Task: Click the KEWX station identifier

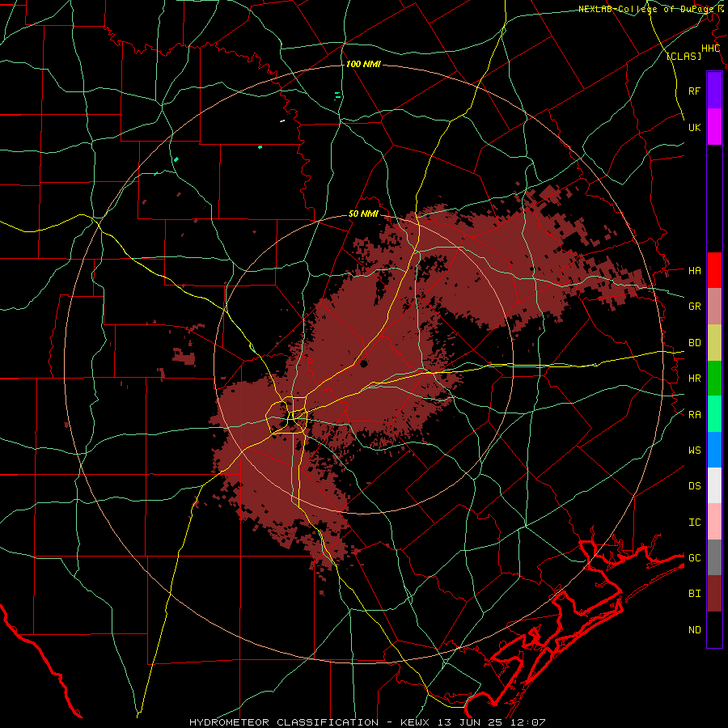Action: (415, 722)
